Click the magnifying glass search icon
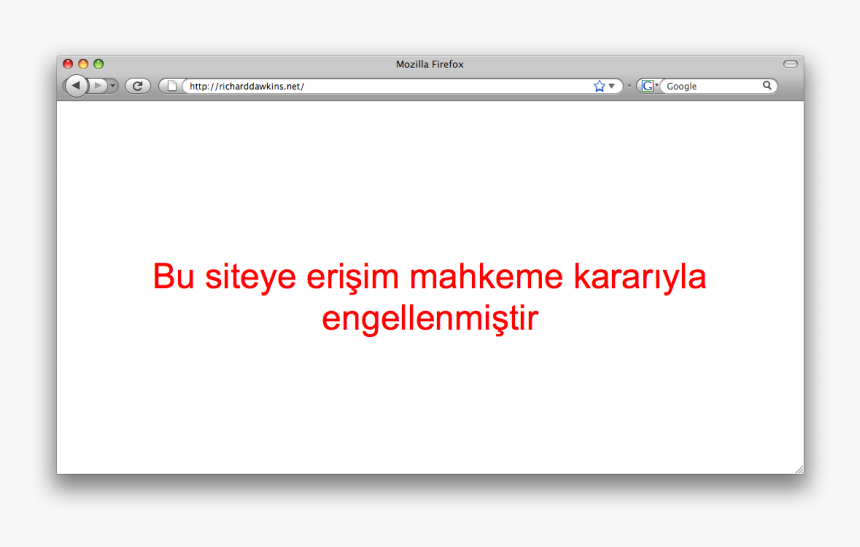 pyautogui.click(x=767, y=86)
